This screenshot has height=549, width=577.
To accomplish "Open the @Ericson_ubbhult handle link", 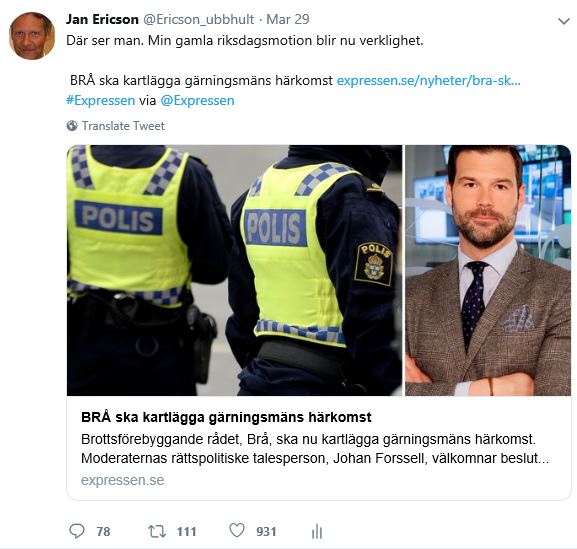I will (x=198, y=20).
